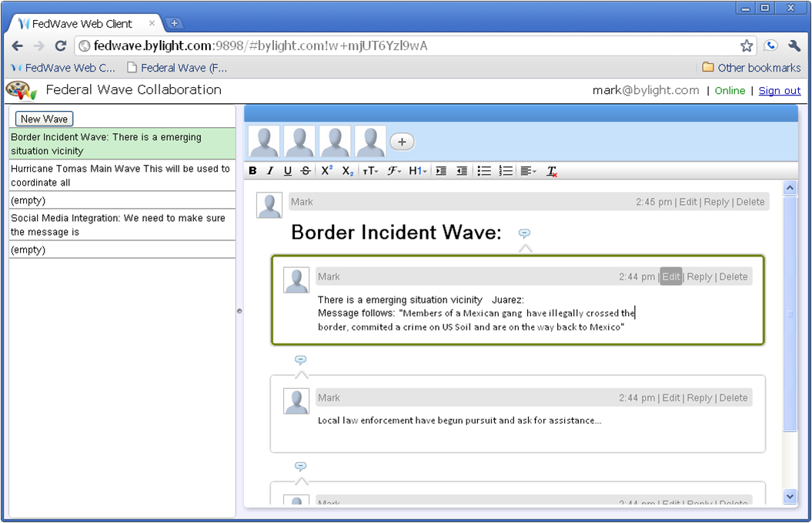Clear text formatting
This screenshot has height=523, width=812.
552,171
